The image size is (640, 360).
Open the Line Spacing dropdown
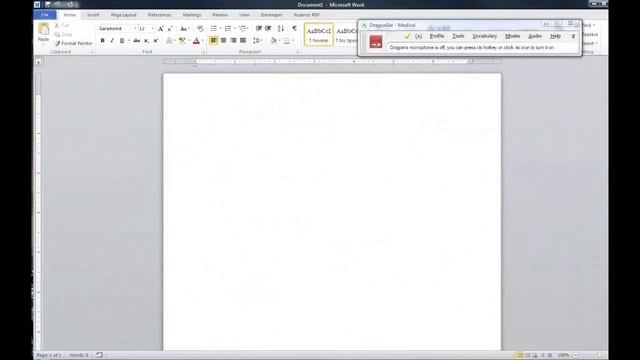pyautogui.click(x=257, y=40)
